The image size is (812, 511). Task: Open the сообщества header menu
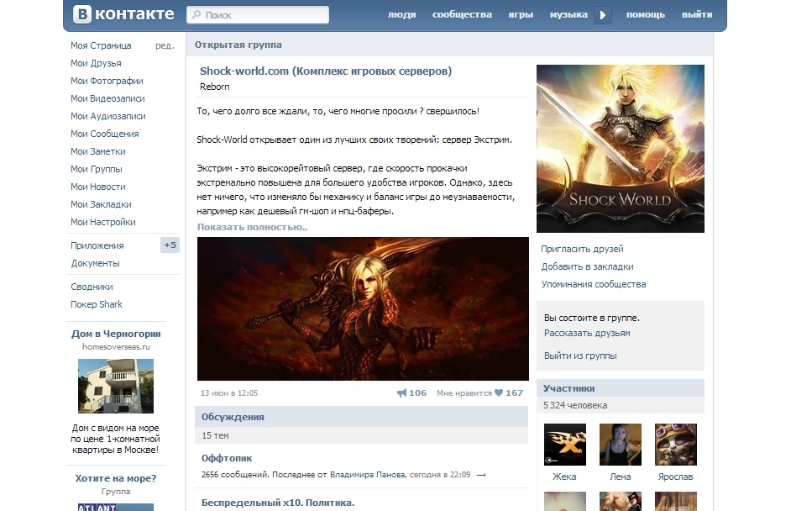[462, 15]
